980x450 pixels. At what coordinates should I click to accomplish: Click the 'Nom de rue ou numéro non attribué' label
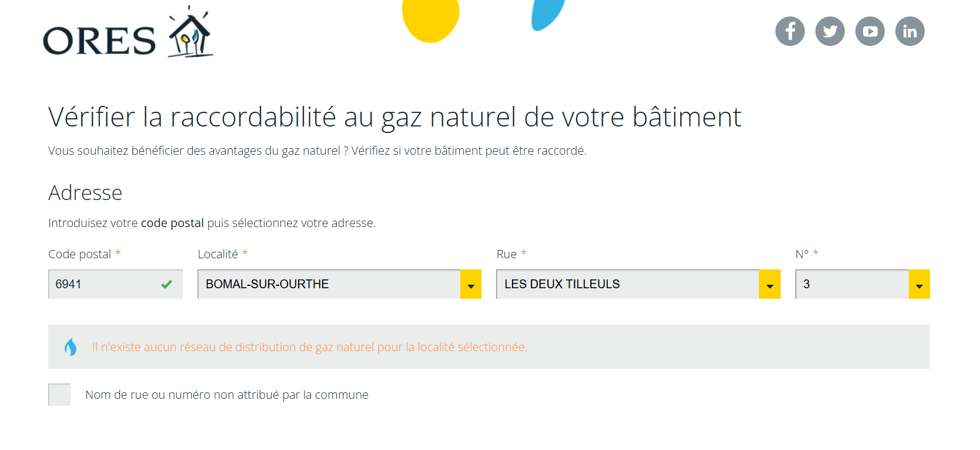tap(226, 395)
